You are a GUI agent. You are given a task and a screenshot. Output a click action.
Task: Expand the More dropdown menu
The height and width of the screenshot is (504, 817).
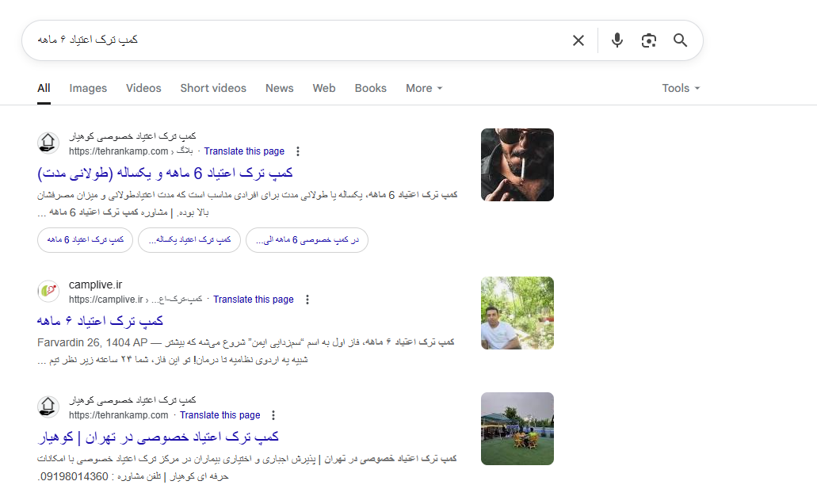pos(424,88)
